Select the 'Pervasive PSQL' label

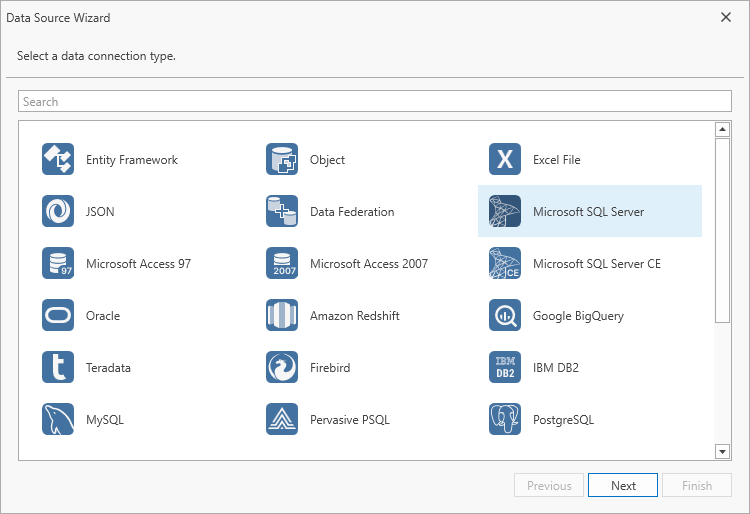350,420
